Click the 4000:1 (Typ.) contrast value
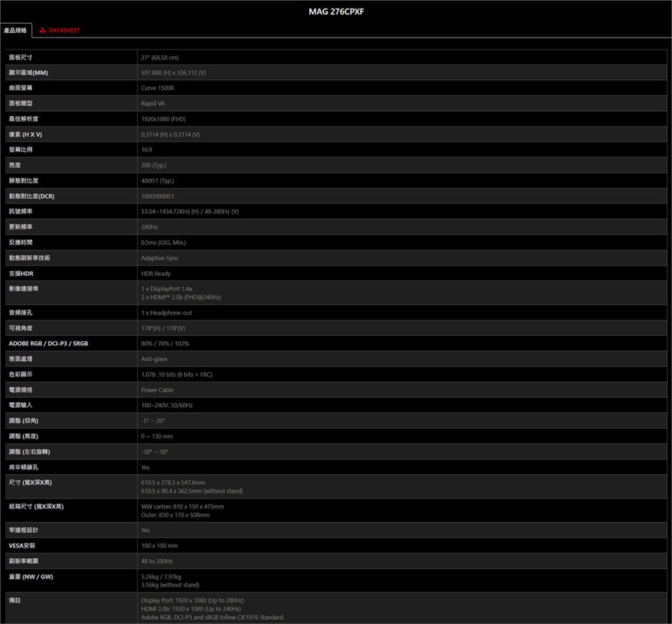This screenshot has width=672, height=624. click(157, 180)
